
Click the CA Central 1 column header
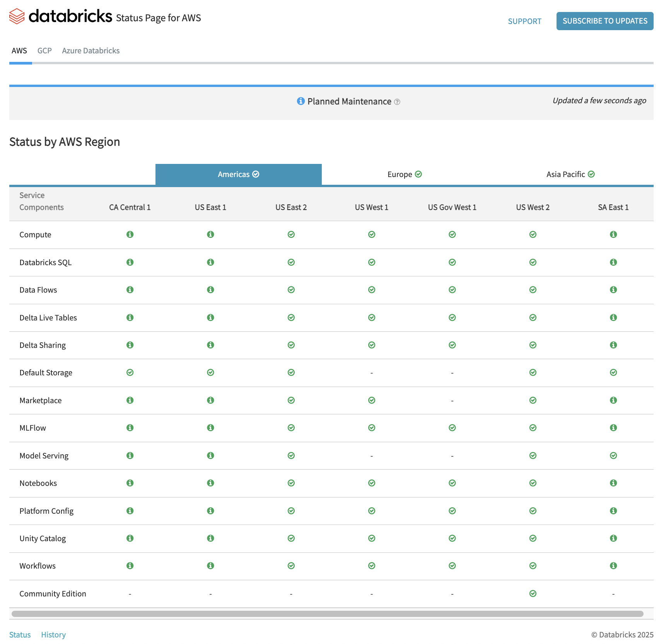click(130, 207)
